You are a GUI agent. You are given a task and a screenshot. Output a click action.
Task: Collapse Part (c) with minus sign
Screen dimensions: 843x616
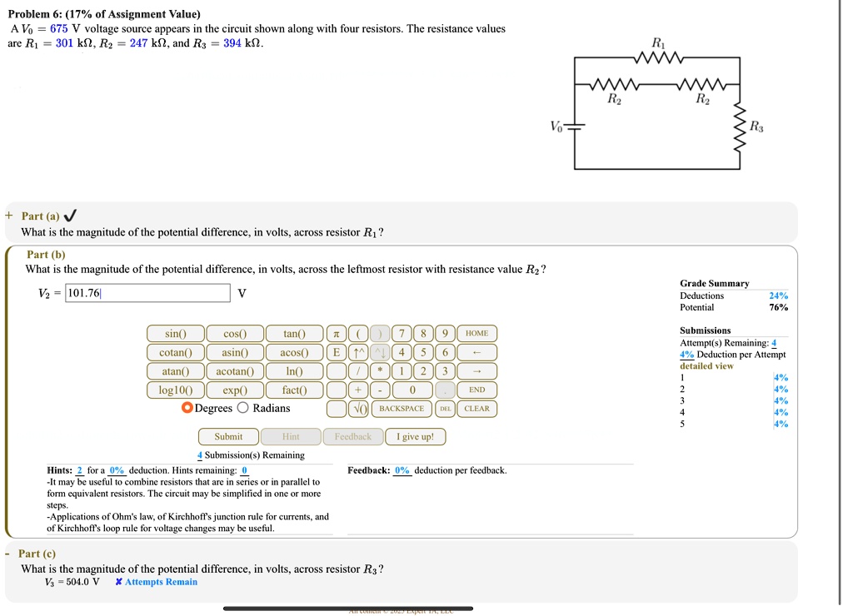[7, 554]
